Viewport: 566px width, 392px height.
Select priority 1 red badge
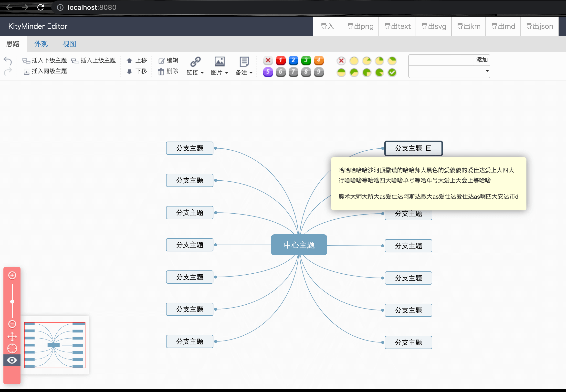tap(281, 60)
